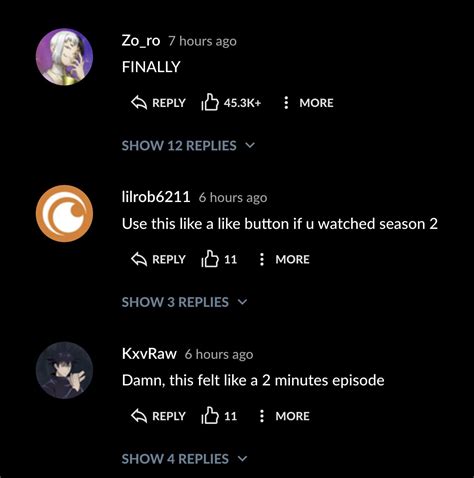Like Zo_ro's FINALLY comment with thumbs-up
The height and width of the screenshot is (478, 474).
(210, 102)
